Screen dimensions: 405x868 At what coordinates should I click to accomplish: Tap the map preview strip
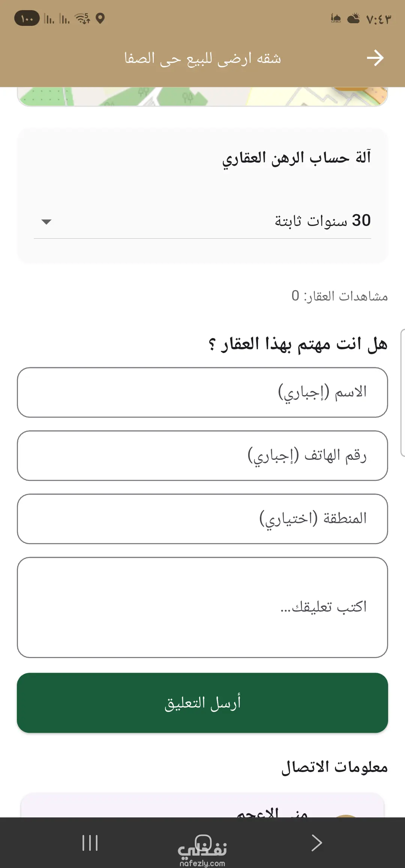(x=202, y=96)
